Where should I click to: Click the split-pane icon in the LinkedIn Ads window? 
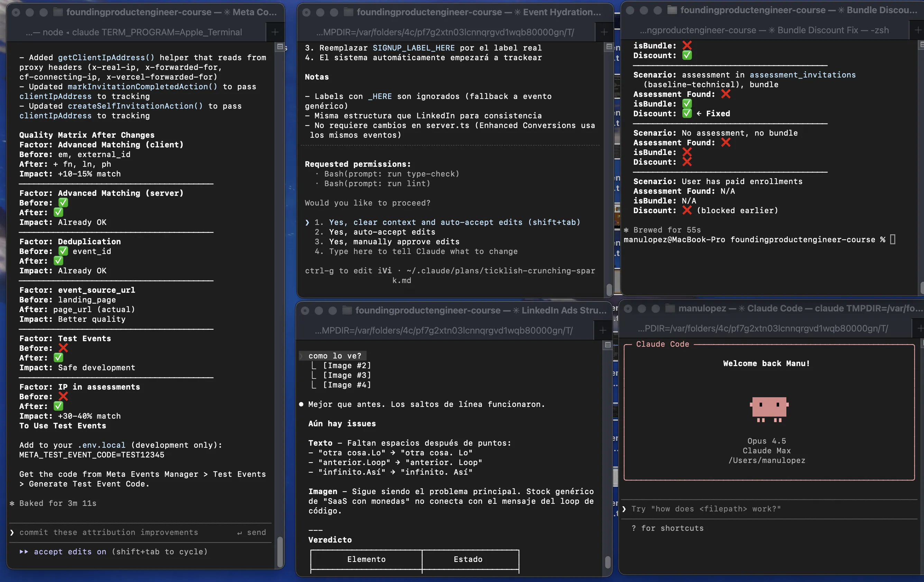pos(608,345)
